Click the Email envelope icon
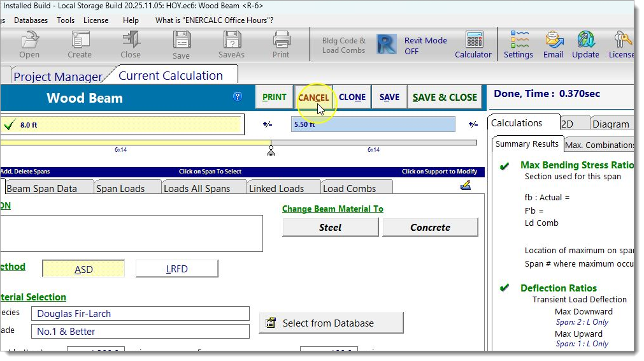Screen dimensions: 644x361 point(553,41)
